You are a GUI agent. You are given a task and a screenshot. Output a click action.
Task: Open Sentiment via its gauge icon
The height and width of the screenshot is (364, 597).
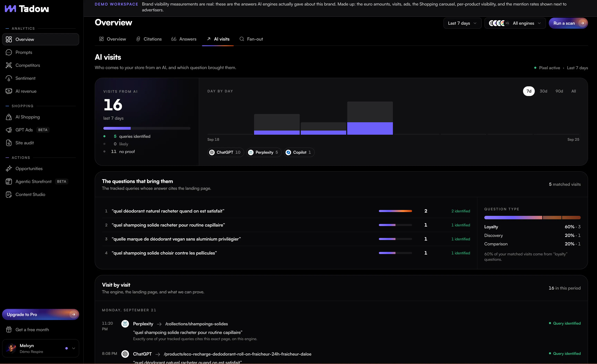[x=9, y=78]
